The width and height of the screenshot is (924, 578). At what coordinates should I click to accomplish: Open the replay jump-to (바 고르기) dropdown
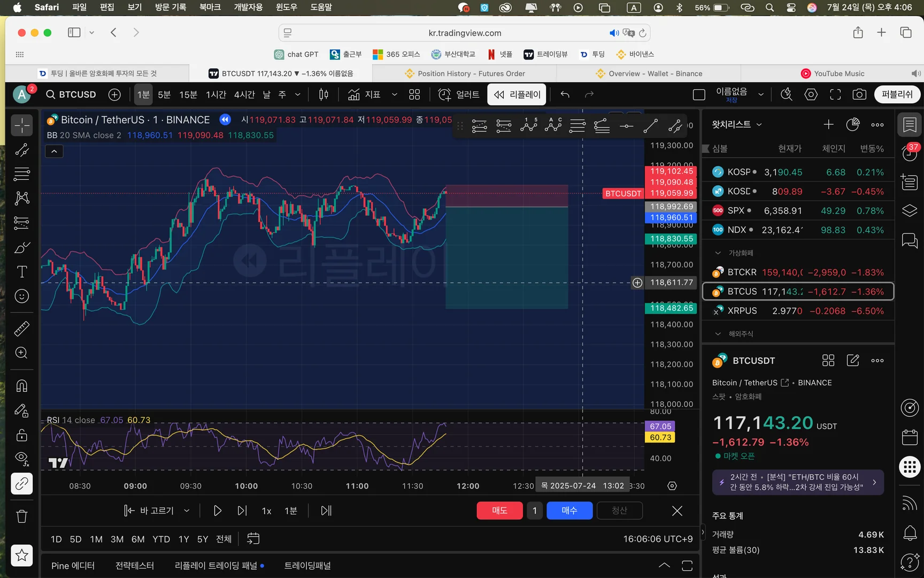click(x=187, y=511)
